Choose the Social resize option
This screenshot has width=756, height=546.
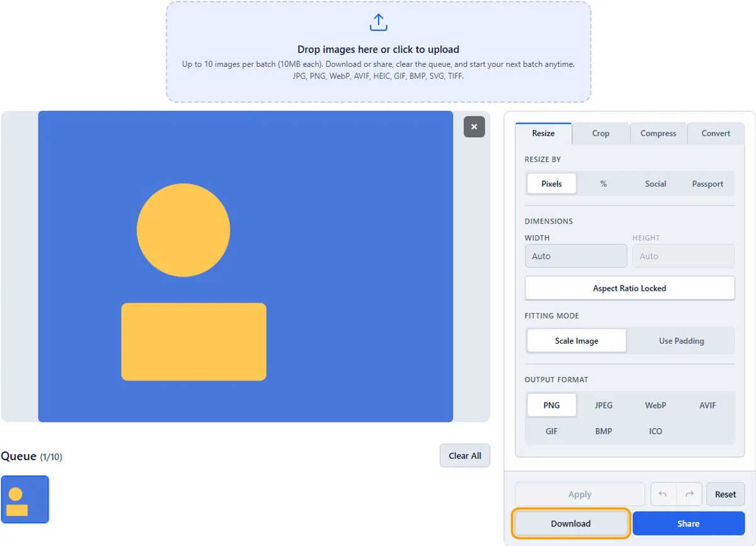(655, 183)
